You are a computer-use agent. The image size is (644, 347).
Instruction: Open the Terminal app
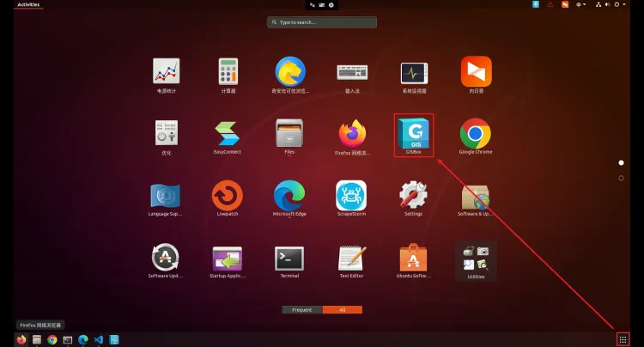click(x=289, y=257)
